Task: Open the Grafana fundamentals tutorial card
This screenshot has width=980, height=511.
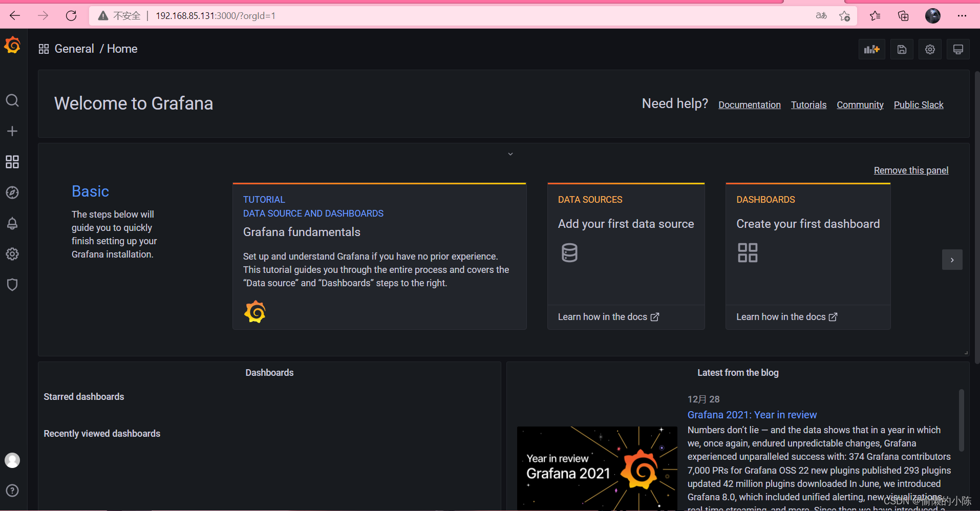Action: (x=379, y=256)
